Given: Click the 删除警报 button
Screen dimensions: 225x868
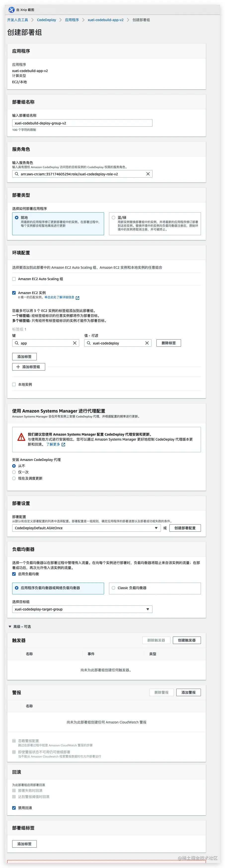Looking at the screenshot, I should click(x=161, y=692).
